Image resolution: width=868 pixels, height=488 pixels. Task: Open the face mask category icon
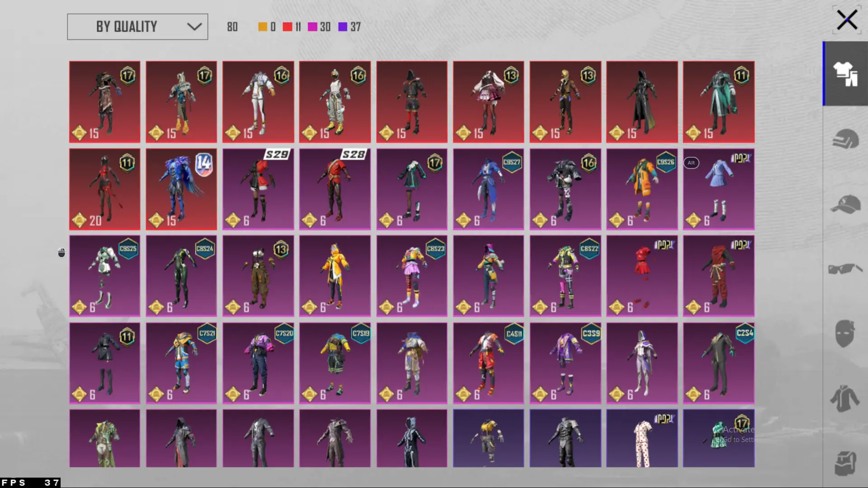[x=845, y=333]
